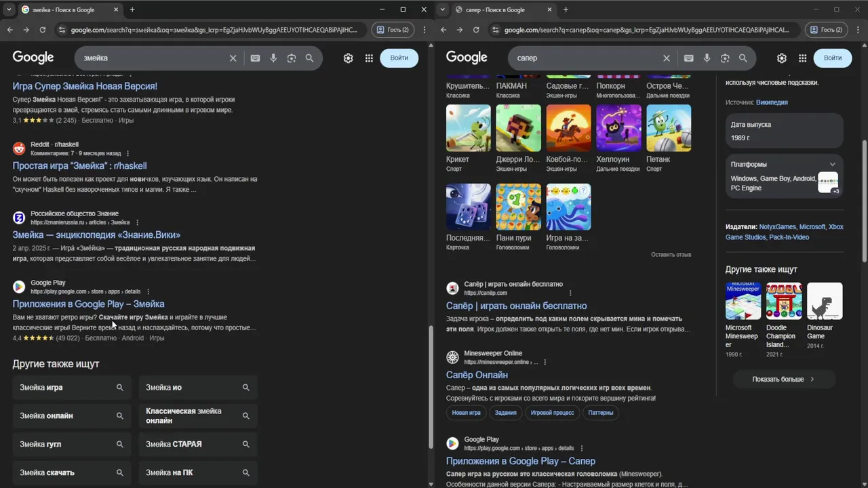Open 'Игра Супер Змейка Новая Версия!' result

85,86
